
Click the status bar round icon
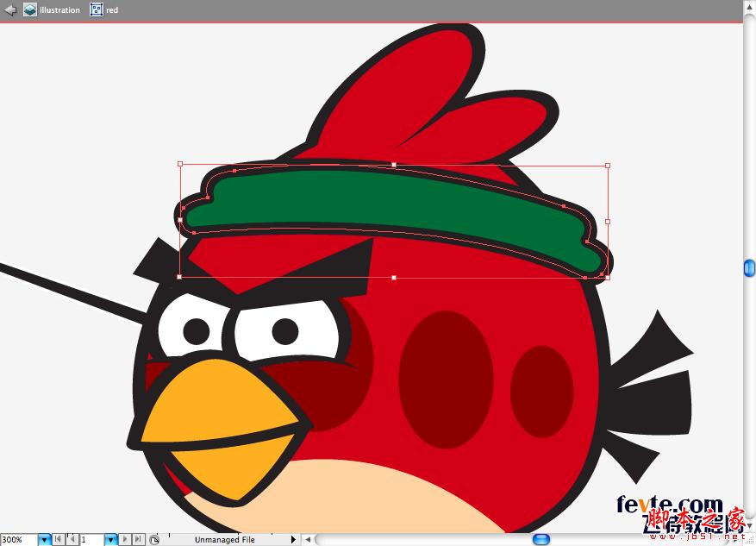click(153, 540)
